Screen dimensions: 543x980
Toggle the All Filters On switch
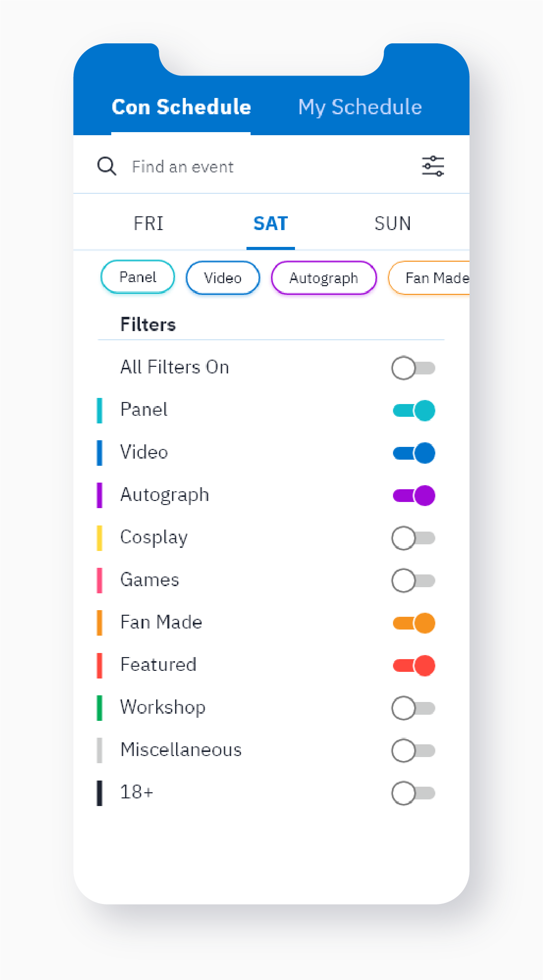pyautogui.click(x=413, y=368)
